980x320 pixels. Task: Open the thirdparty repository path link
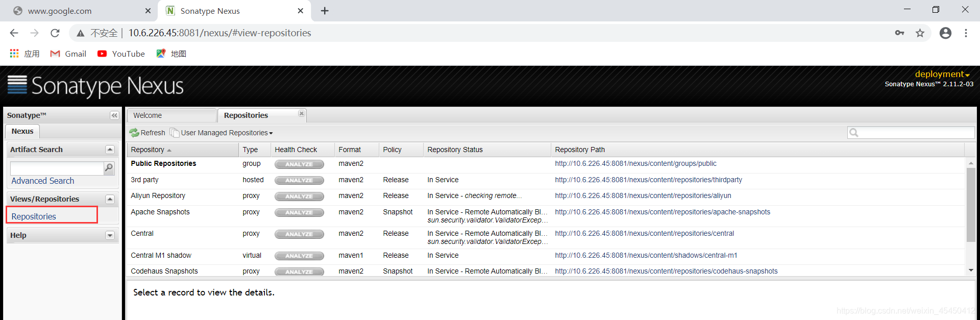pos(648,180)
